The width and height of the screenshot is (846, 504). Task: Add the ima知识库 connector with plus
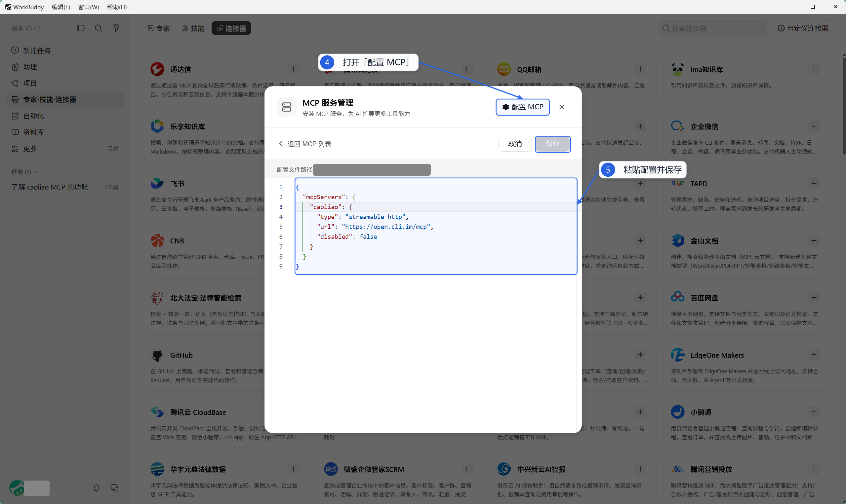coord(814,69)
